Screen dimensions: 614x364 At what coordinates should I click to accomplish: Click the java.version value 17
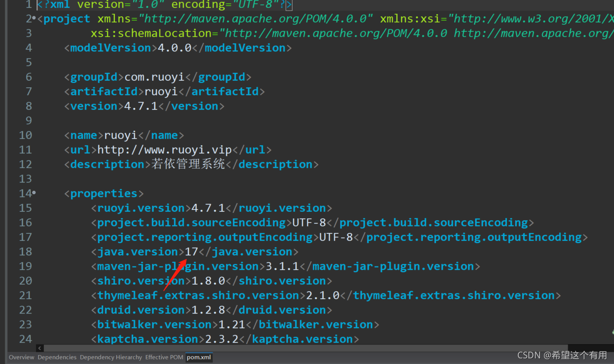pyautogui.click(x=192, y=252)
